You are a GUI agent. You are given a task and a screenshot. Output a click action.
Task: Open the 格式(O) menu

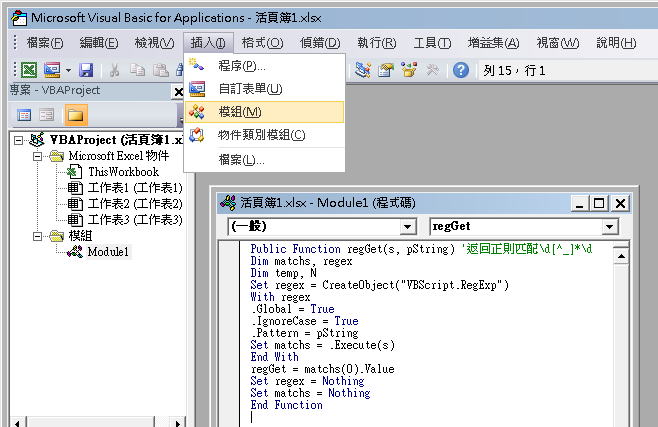click(x=263, y=43)
